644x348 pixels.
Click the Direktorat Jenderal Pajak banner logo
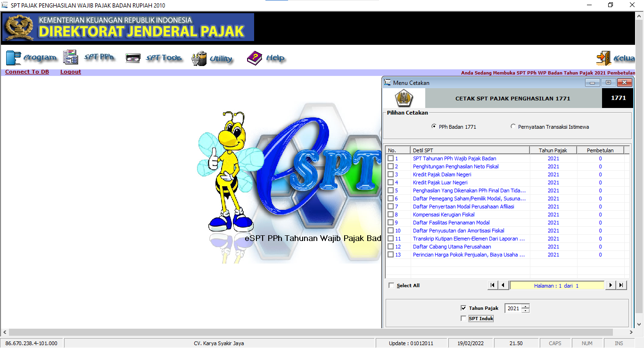128,27
